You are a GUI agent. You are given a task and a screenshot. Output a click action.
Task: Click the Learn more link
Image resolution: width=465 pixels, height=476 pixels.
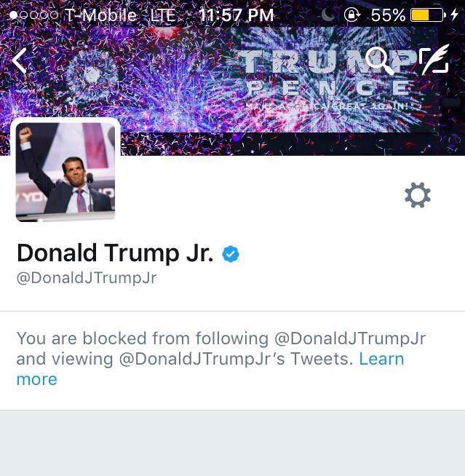[210, 369]
